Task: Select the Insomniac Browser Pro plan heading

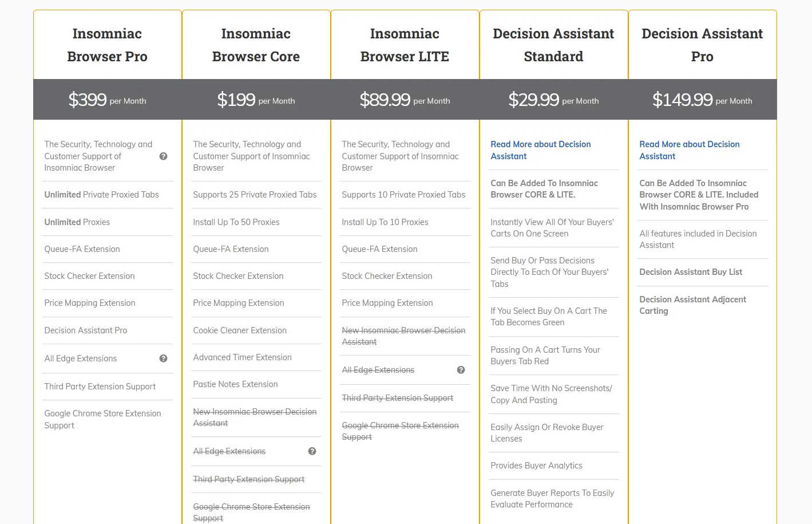Action: pos(107,45)
